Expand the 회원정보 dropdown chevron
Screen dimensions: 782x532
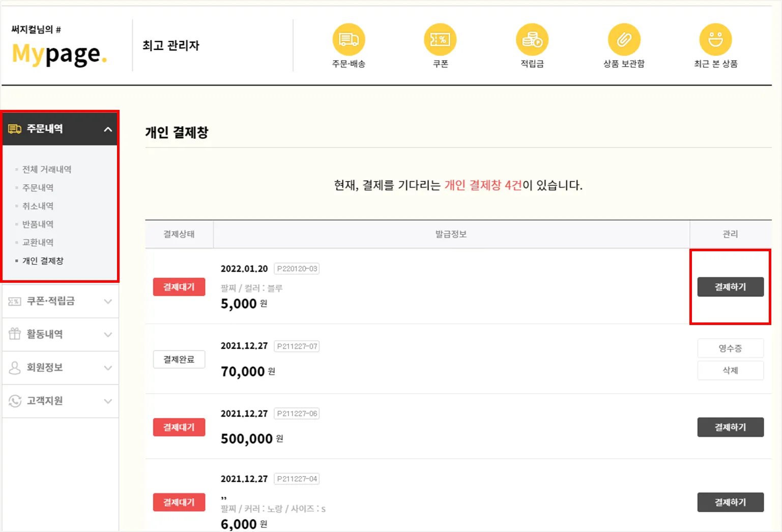pos(108,368)
